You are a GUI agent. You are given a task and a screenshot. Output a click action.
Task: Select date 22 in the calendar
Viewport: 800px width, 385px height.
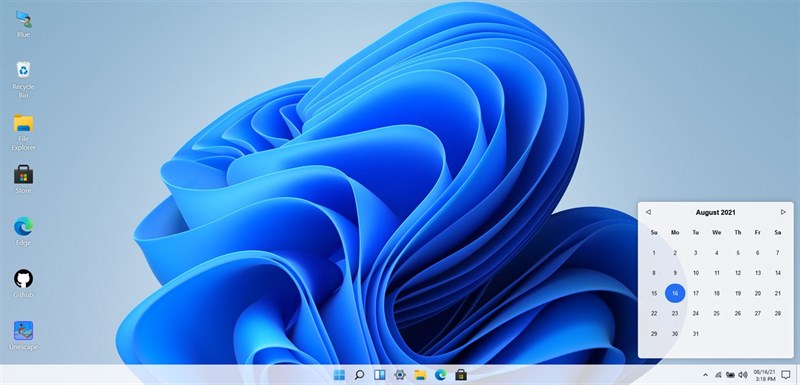pyautogui.click(x=654, y=314)
